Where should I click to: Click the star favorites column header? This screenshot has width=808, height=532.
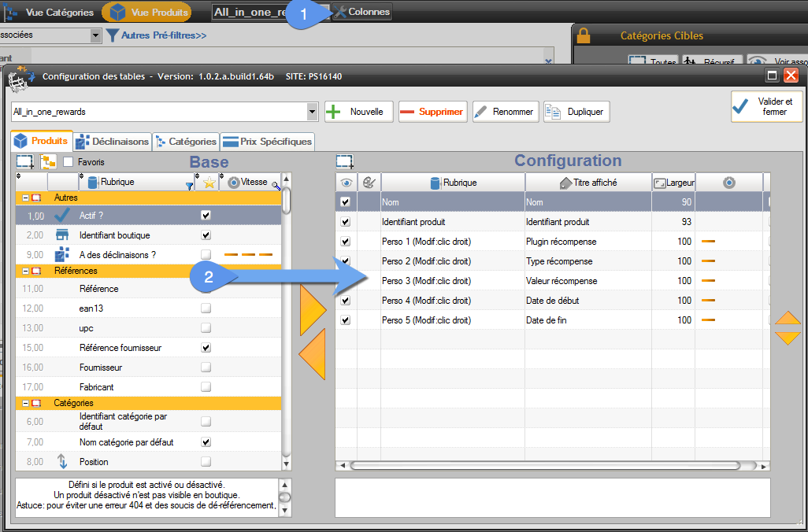[209, 183]
